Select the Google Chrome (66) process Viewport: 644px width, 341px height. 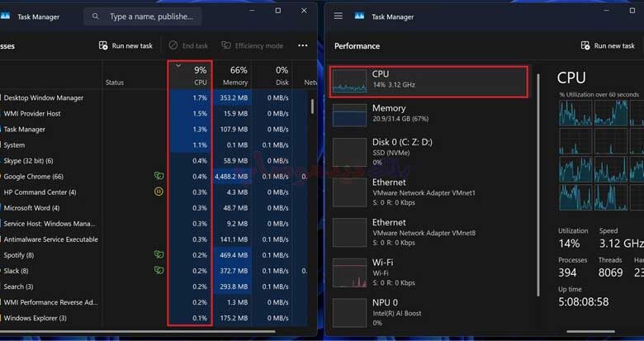pyautogui.click(x=154, y=177)
